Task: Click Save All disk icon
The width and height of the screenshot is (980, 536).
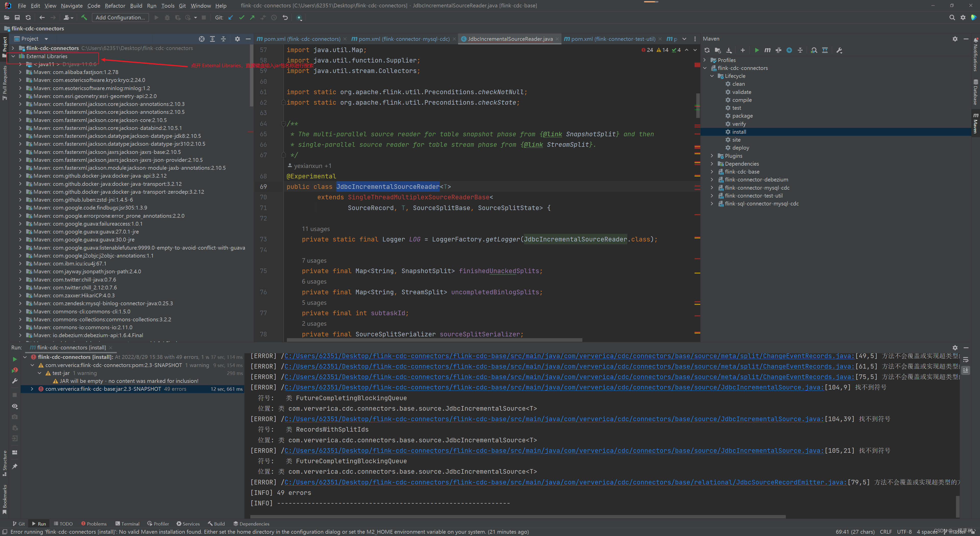Action: click(17, 18)
